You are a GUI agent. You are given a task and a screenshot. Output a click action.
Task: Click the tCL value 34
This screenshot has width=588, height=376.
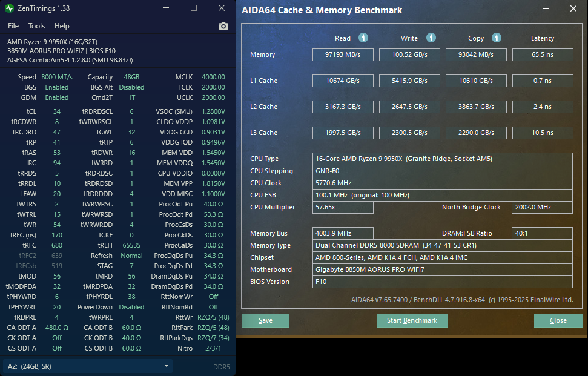click(x=57, y=111)
